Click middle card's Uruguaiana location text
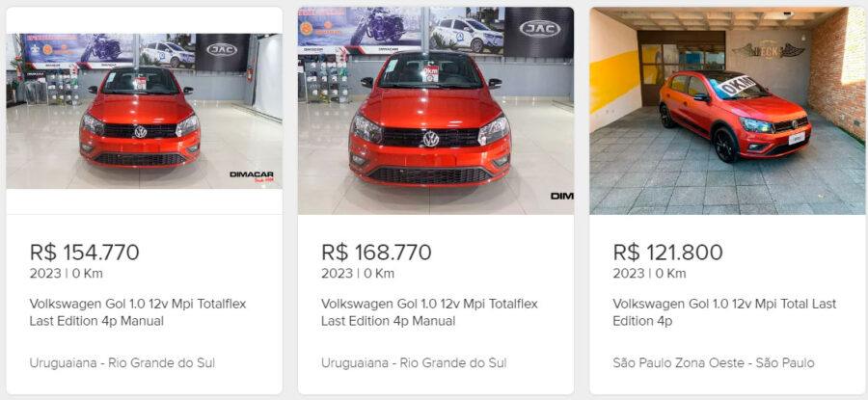Image resolution: width=868 pixels, height=400 pixels. click(x=414, y=363)
